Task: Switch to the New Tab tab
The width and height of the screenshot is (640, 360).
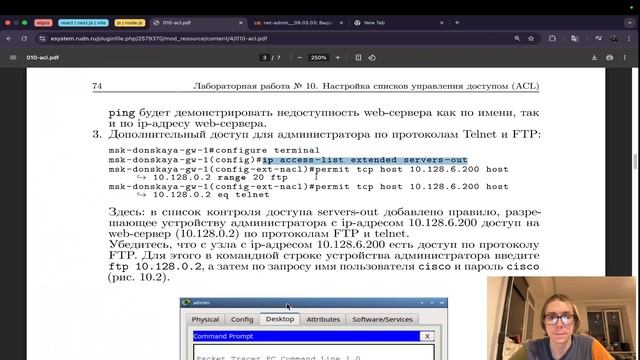Action: click(x=398, y=23)
